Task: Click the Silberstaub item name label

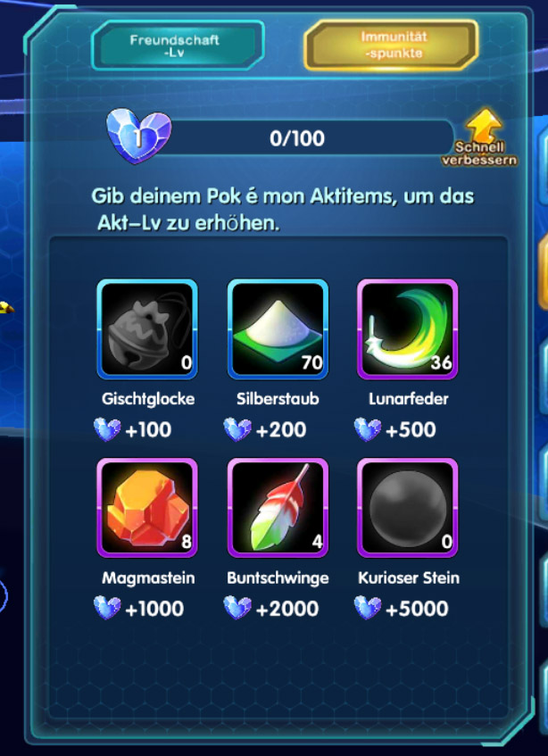Action: [x=278, y=399]
